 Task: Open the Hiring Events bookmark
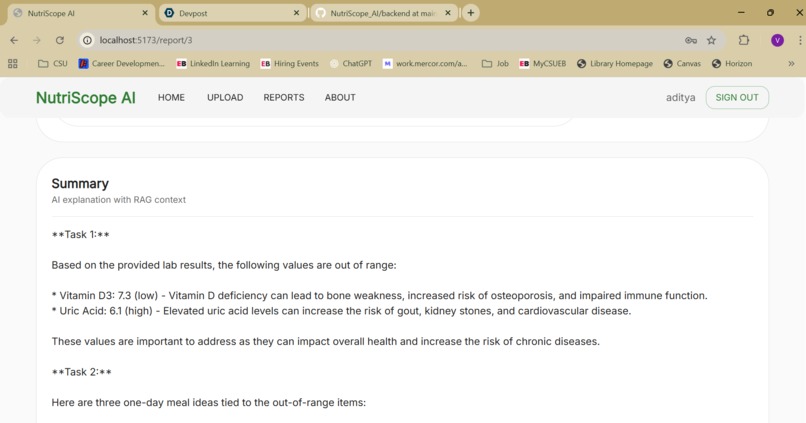pyautogui.click(x=289, y=64)
